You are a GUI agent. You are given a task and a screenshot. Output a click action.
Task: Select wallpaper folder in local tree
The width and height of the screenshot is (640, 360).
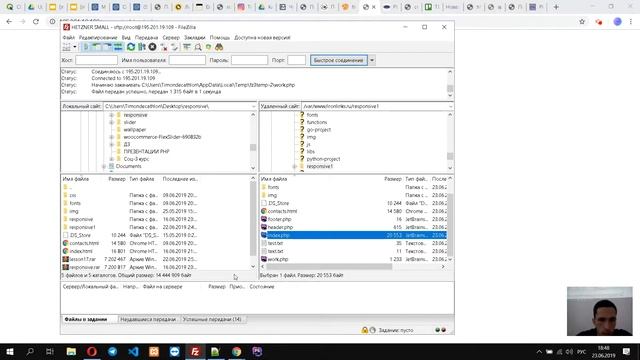tap(135, 130)
